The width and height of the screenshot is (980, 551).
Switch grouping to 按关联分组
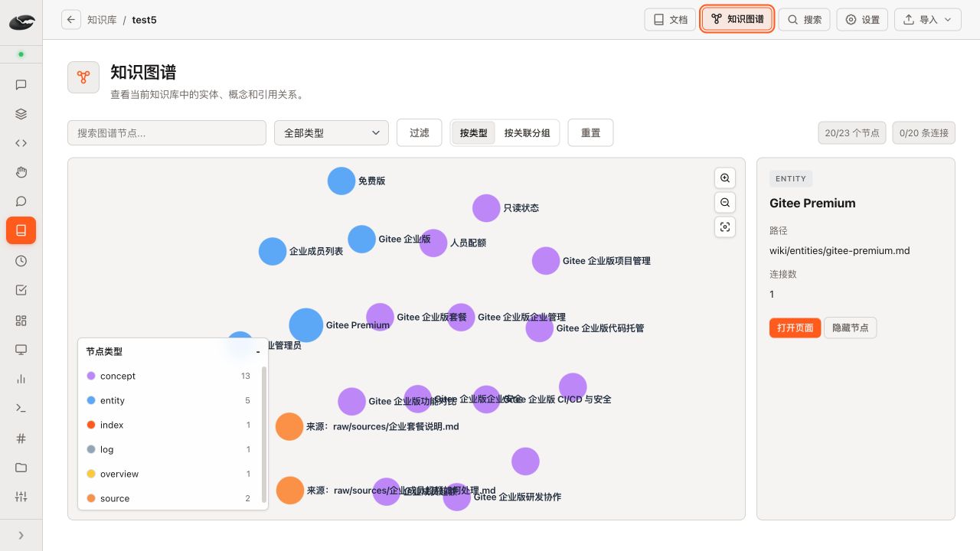(528, 132)
